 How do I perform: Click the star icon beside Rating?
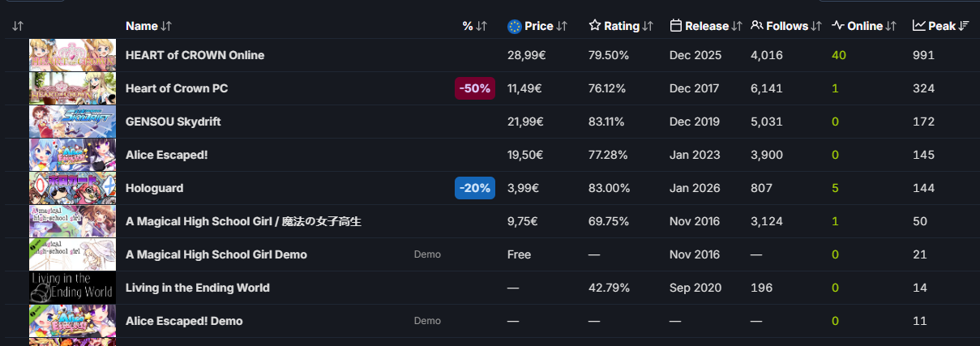(595, 26)
